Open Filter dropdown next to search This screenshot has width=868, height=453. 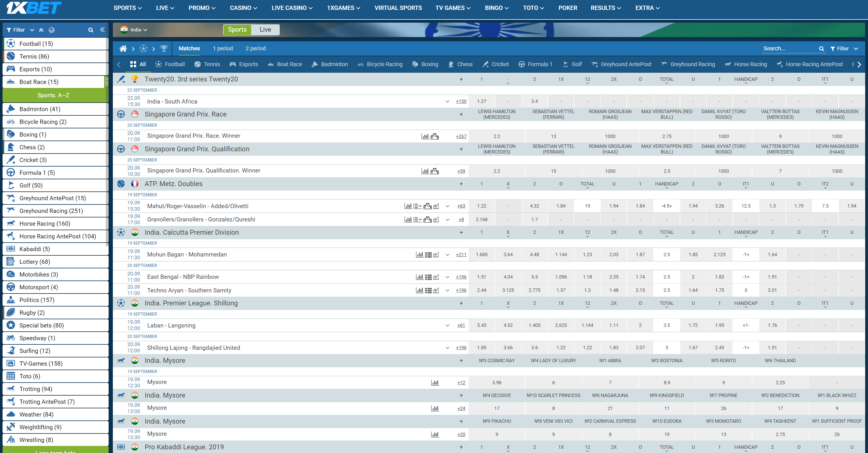pyautogui.click(x=844, y=49)
